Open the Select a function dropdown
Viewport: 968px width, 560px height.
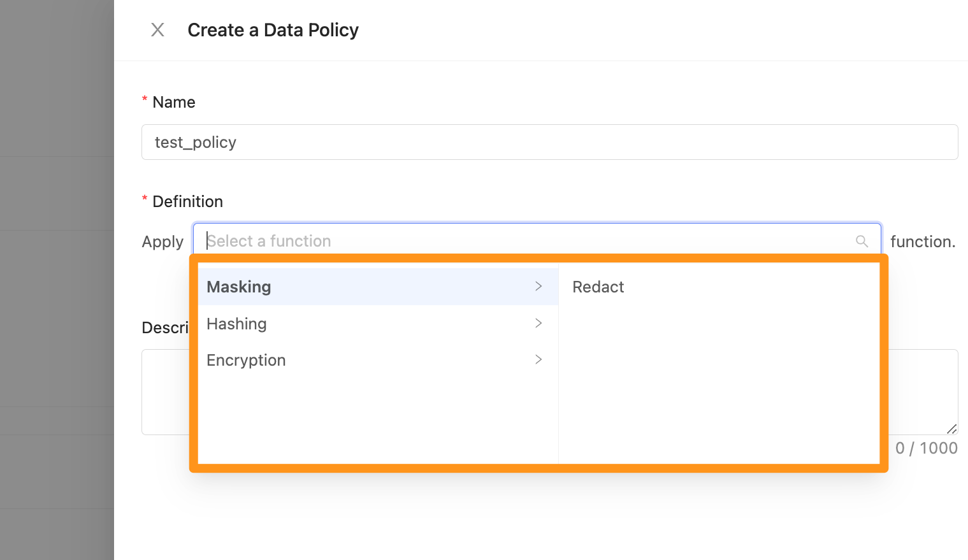point(537,241)
